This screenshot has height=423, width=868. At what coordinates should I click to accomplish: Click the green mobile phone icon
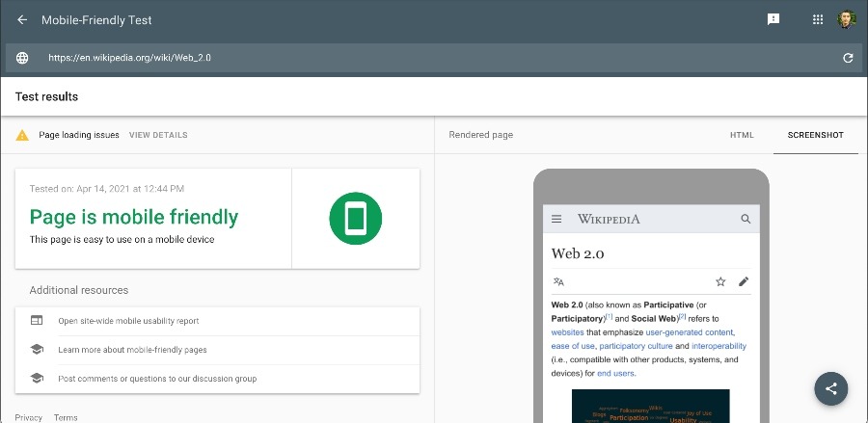coord(355,218)
